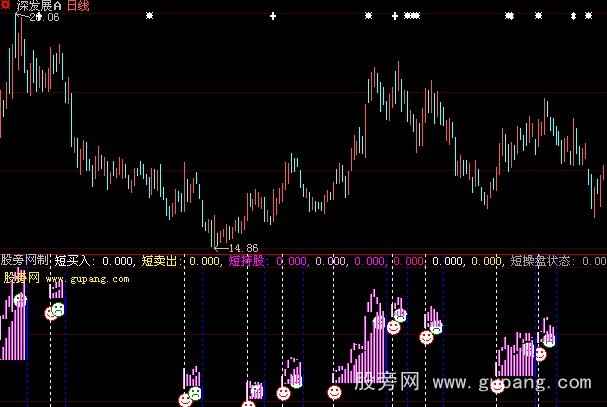Viewport: 607px width, 407px height.
Task: Click the rightmost asterisk marker at chart top
Action: click(587, 17)
